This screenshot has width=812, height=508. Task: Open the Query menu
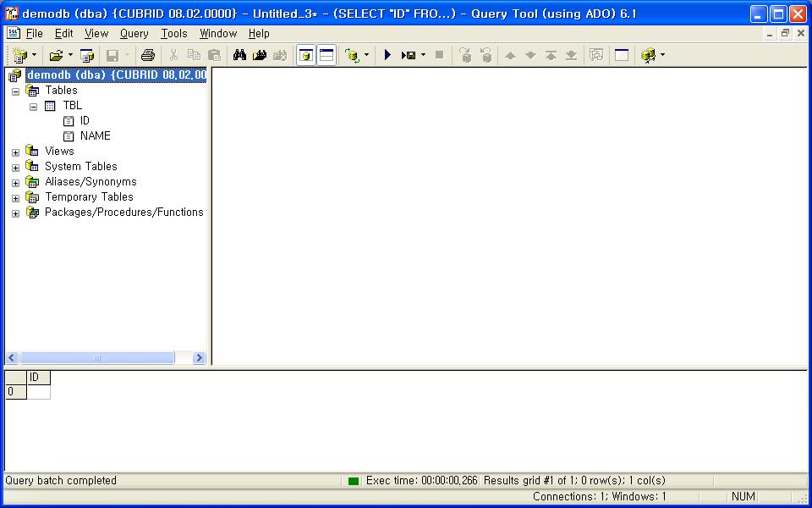tap(134, 34)
